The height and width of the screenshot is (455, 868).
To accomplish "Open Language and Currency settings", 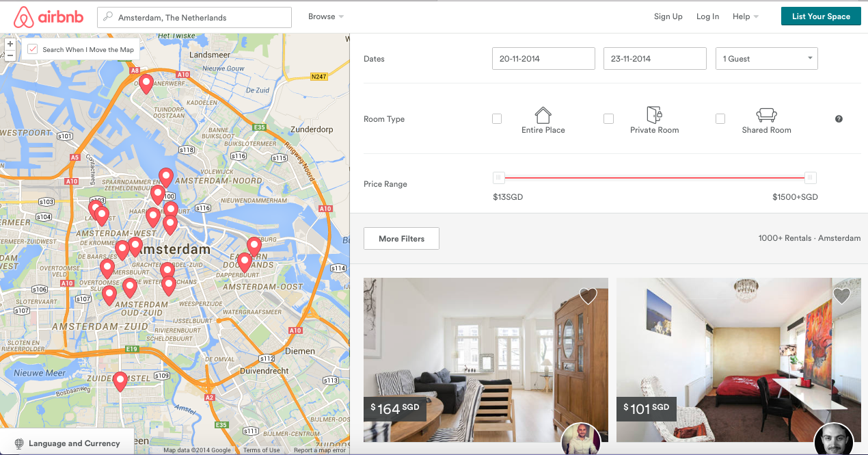I will (67, 443).
